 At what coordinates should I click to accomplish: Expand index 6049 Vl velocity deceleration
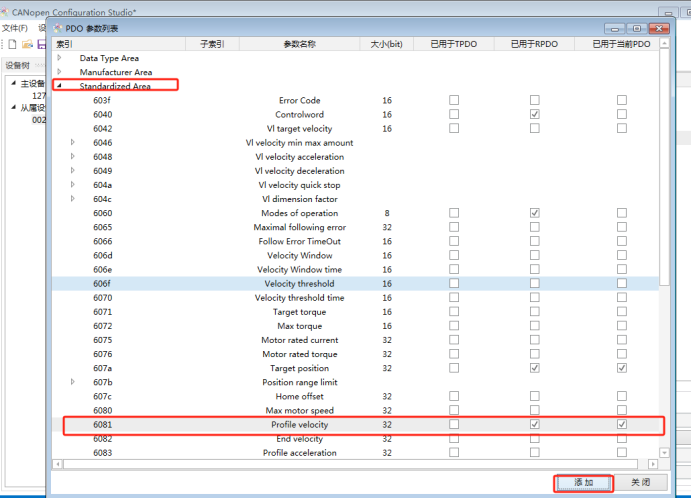[73, 170]
